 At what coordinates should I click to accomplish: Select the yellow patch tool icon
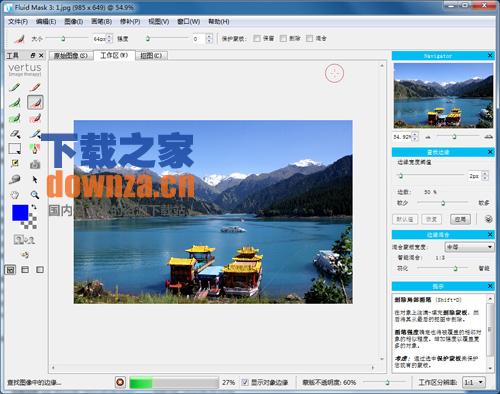point(14,164)
